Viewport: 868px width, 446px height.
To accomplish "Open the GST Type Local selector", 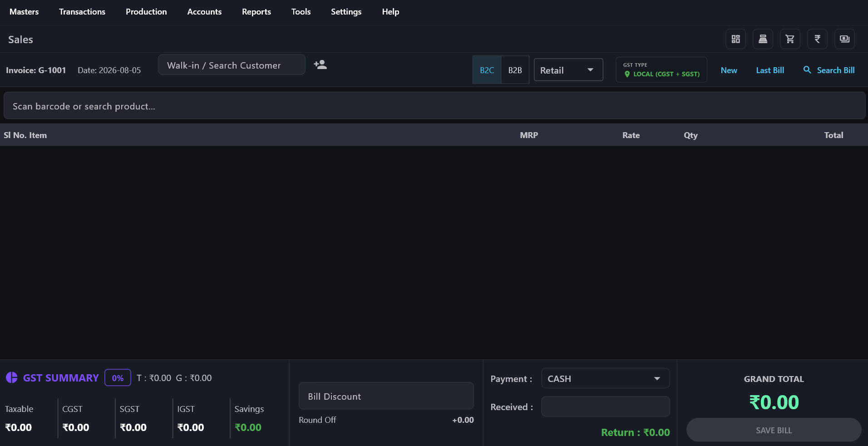I will point(661,69).
